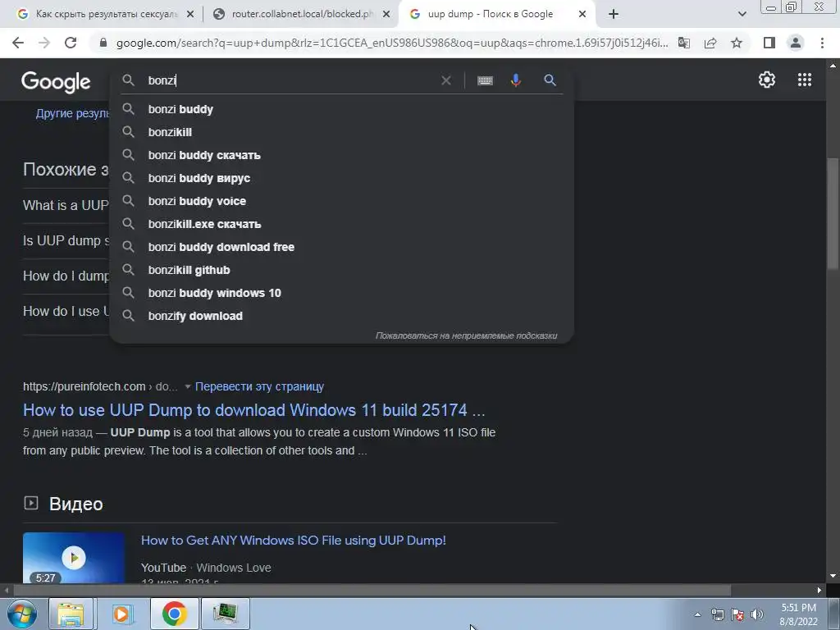Click horizontal scrollbar right arrow

(819, 591)
